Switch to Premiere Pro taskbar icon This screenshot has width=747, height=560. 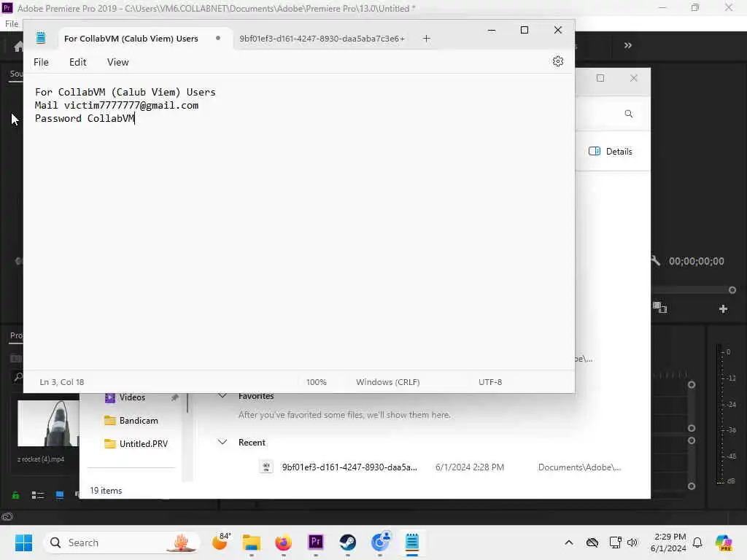316,542
